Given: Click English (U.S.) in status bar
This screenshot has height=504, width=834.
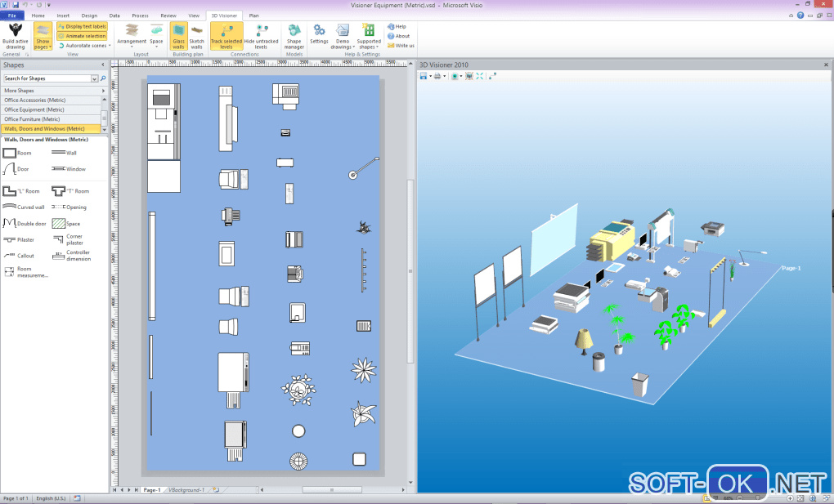Looking at the screenshot, I should click(51, 498).
